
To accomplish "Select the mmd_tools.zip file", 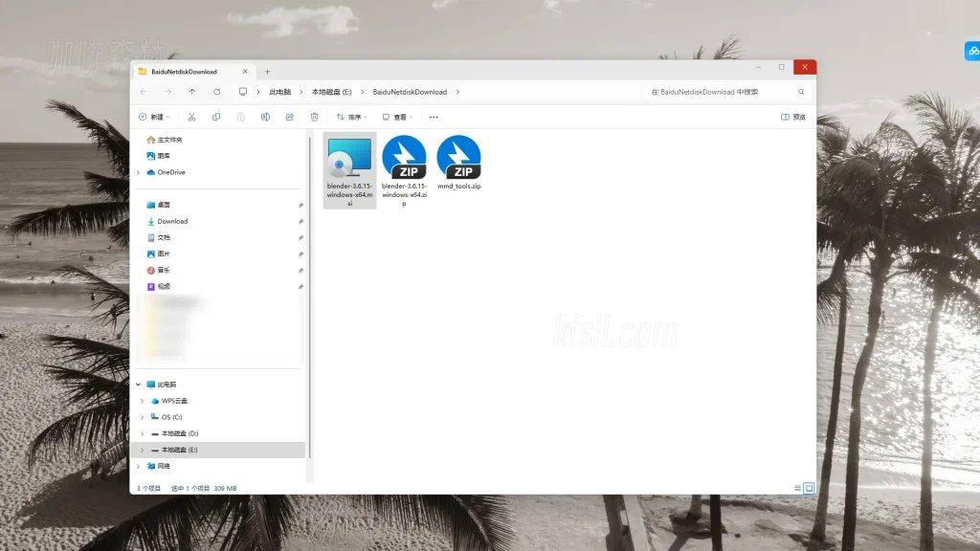I will pyautogui.click(x=458, y=158).
